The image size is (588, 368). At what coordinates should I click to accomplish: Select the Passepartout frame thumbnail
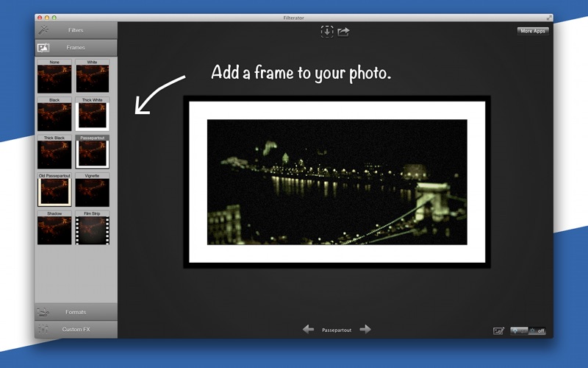[93, 152]
